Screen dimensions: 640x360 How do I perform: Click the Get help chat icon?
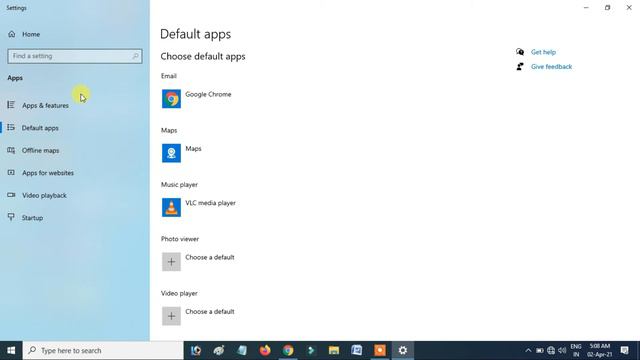tap(520, 52)
